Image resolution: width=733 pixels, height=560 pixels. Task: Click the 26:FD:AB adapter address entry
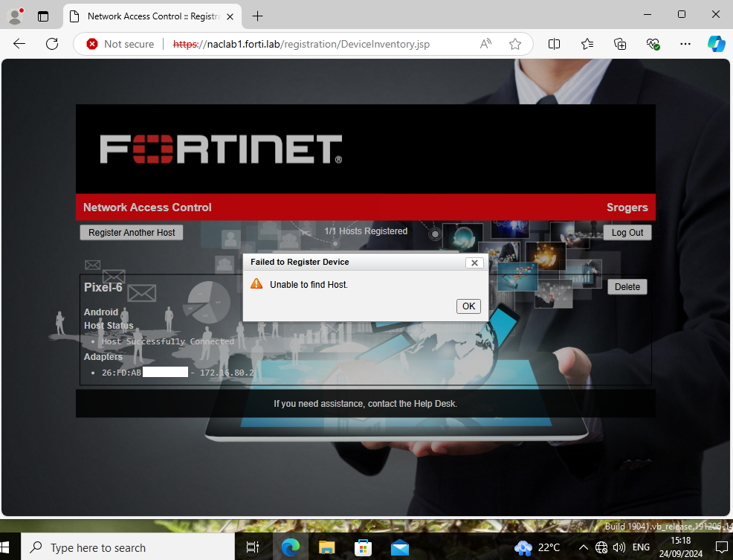pos(178,373)
